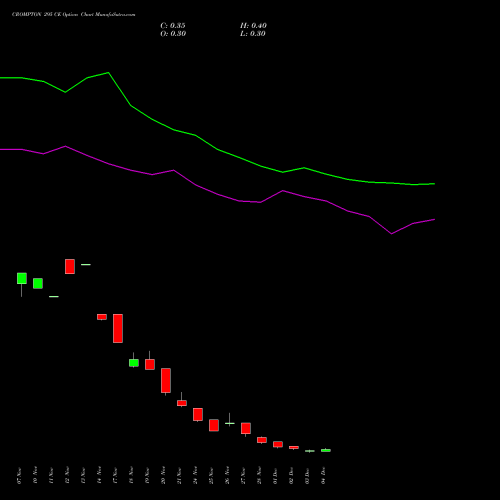
Task: Select the green candlestick for 18 Nov
Action: tap(134, 363)
